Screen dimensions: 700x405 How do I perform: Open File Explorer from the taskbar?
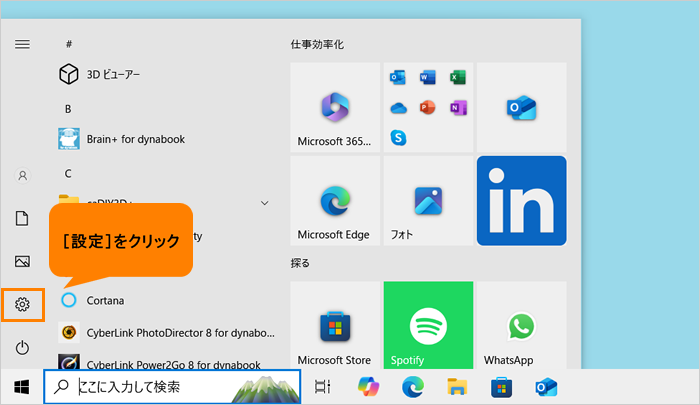coord(457,387)
